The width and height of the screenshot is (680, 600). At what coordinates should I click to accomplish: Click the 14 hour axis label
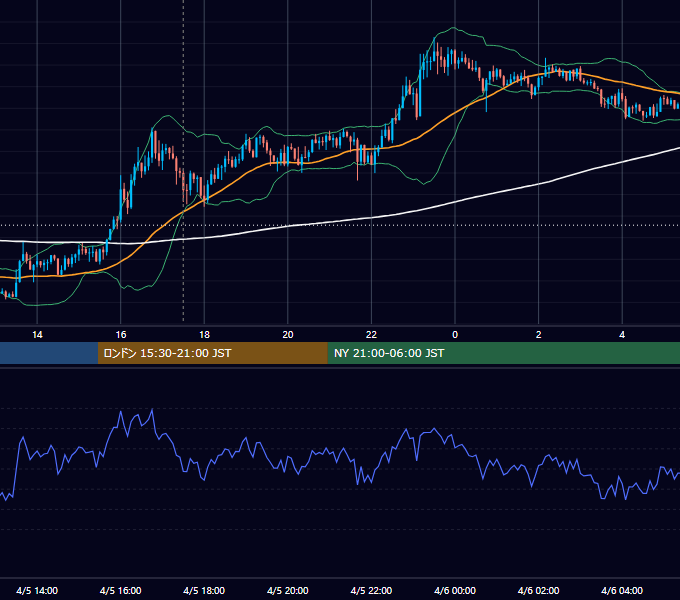tap(37, 335)
